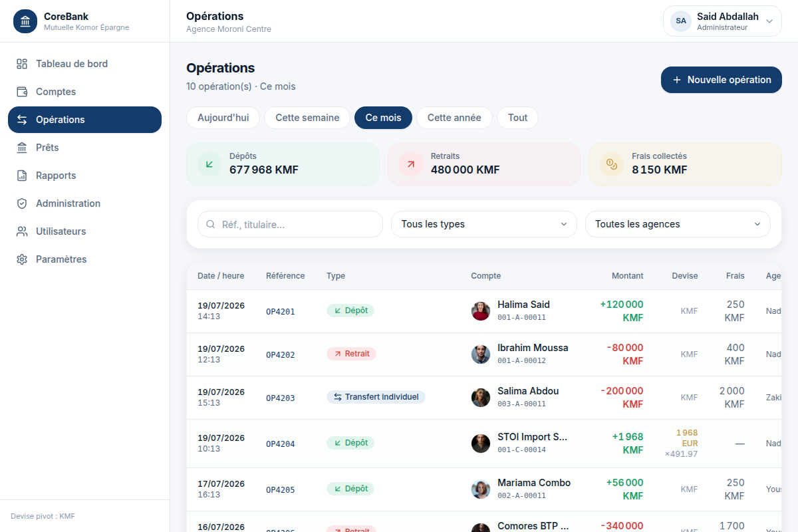Open the Opérations sidebar menu item

[x=84, y=120]
